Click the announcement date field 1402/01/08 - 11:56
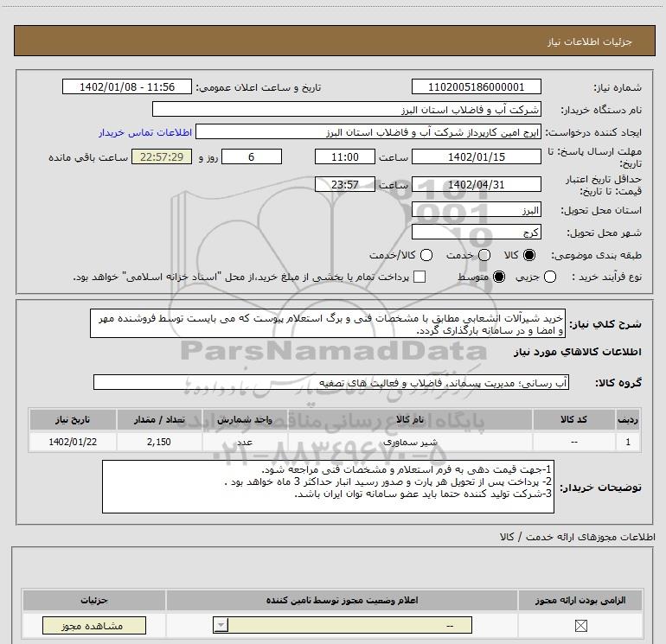 click(127, 87)
